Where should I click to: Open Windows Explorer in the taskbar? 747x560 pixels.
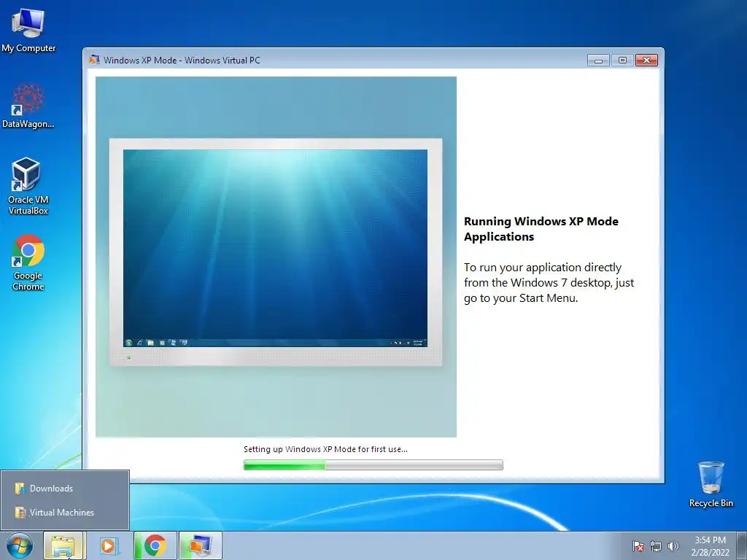(63, 545)
